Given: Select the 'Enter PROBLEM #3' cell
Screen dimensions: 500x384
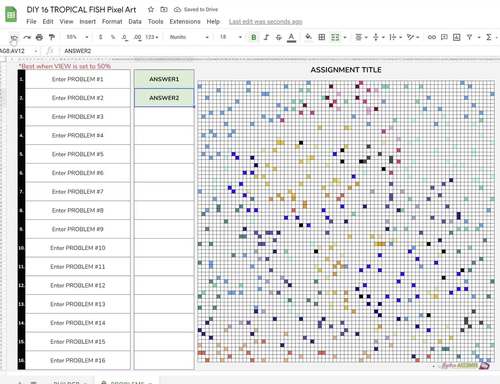Looking at the screenshot, I should coord(78,117).
